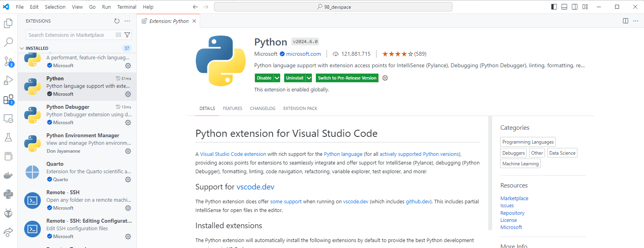
Task: Close the Extension: Python editor tab
Action: (x=194, y=21)
